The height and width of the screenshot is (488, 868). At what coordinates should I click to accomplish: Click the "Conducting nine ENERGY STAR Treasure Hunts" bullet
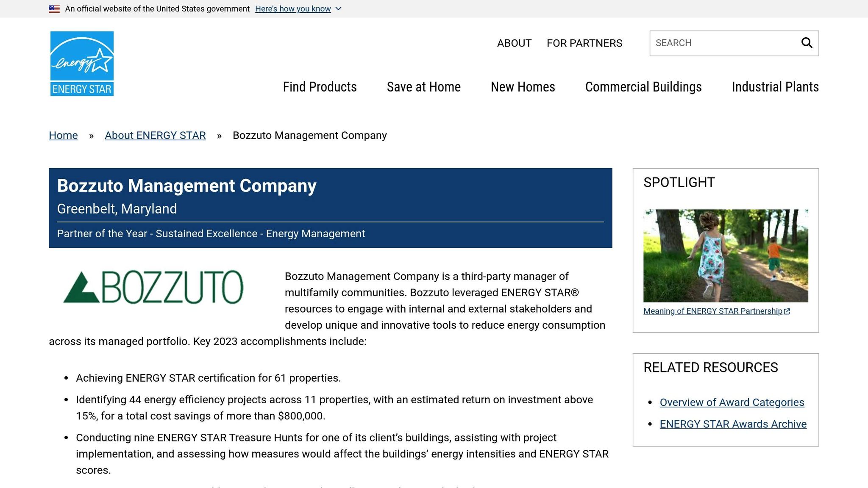click(x=342, y=454)
